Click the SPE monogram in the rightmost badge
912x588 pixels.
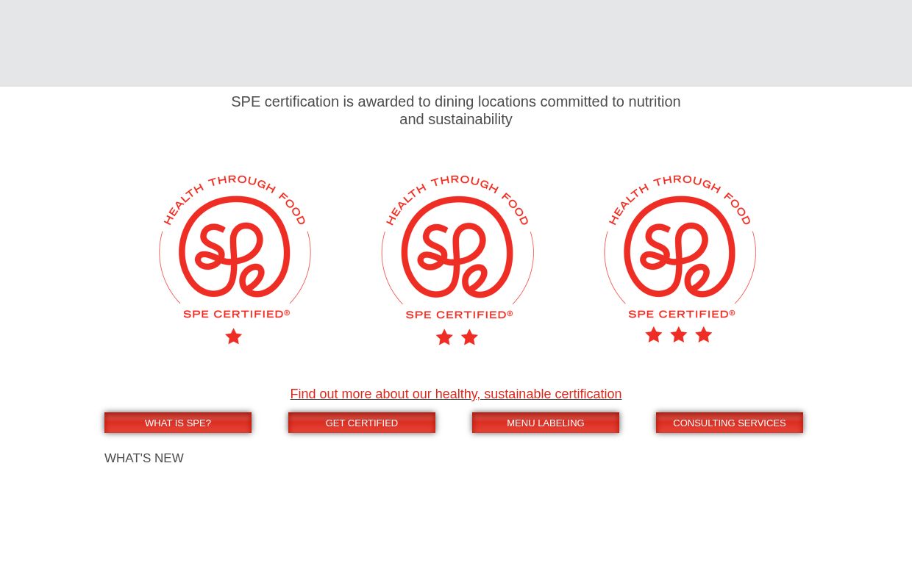680,252
